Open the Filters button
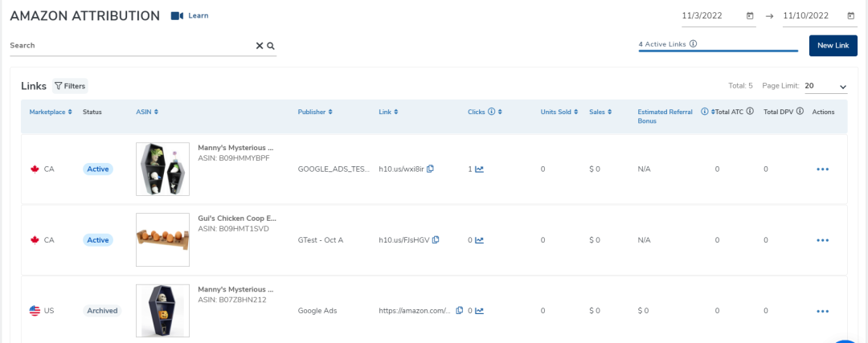868x343 pixels. [x=70, y=86]
